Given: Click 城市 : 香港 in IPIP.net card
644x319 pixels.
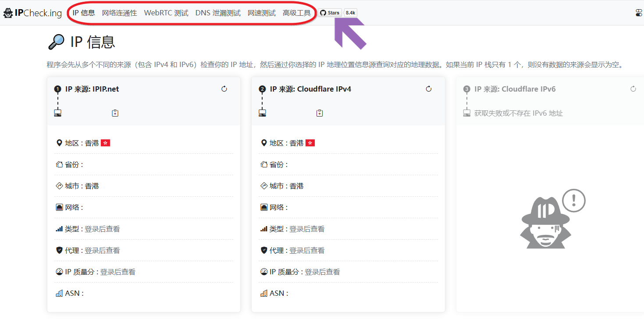Looking at the screenshot, I should pos(82,186).
